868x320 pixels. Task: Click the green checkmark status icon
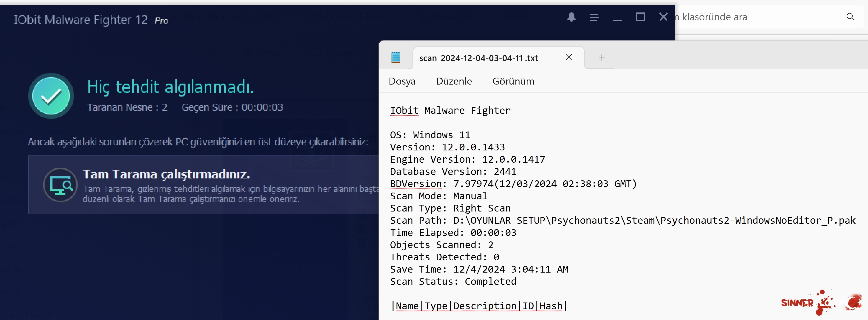click(51, 96)
